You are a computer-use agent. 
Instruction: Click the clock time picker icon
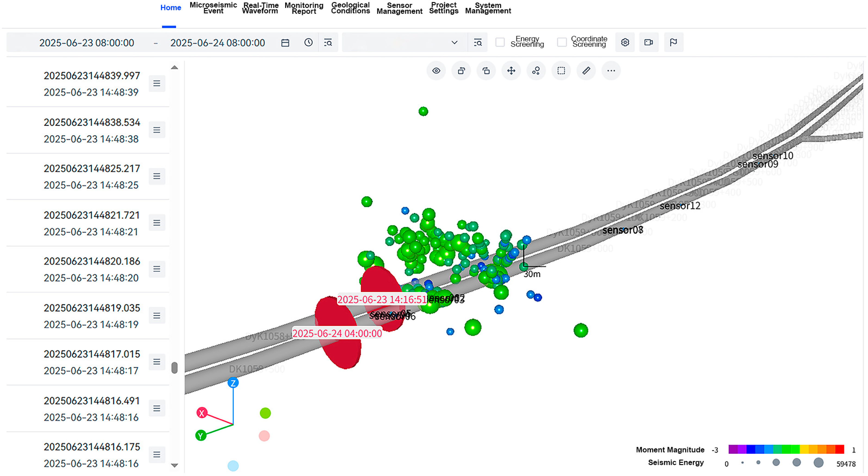click(308, 42)
